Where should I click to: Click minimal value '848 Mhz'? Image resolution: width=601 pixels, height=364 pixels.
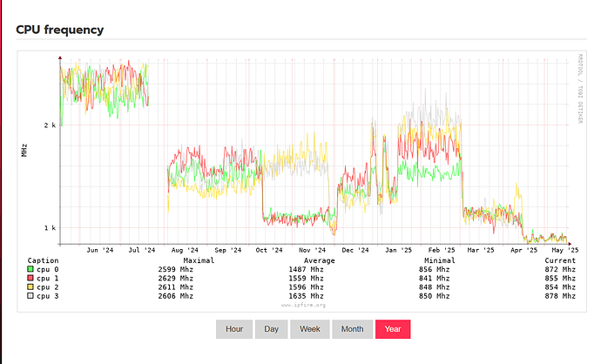point(435,287)
